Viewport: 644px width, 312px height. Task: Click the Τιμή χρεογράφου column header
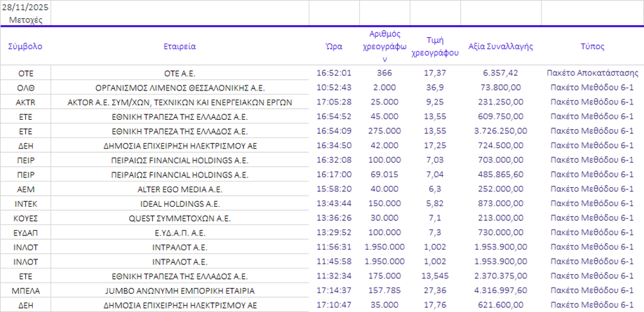(x=435, y=46)
